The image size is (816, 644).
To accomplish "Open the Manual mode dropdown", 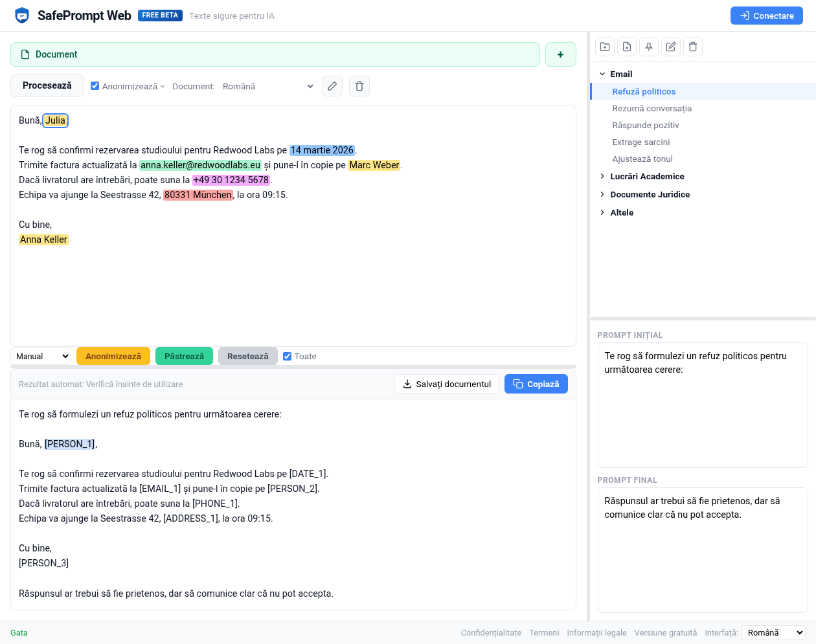I will pyautogui.click(x=41, y=356).
